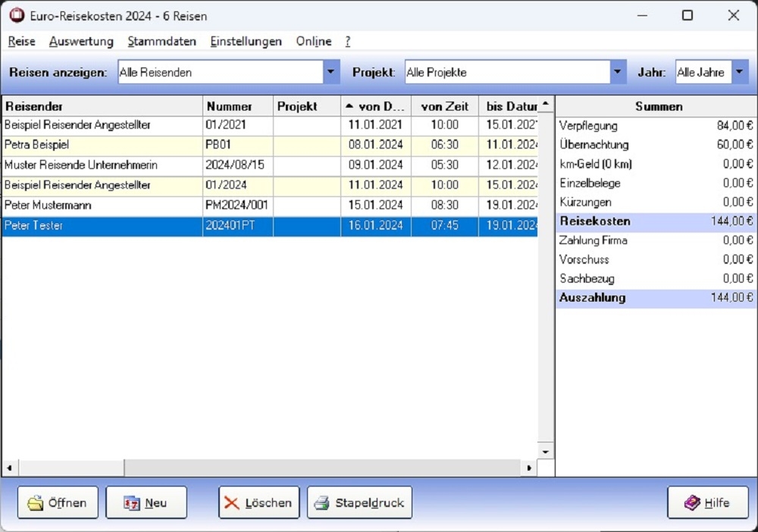Click the printer icon on Stapeldruck
This screenshot has height=532, width=758.
(x=321, y=503)
